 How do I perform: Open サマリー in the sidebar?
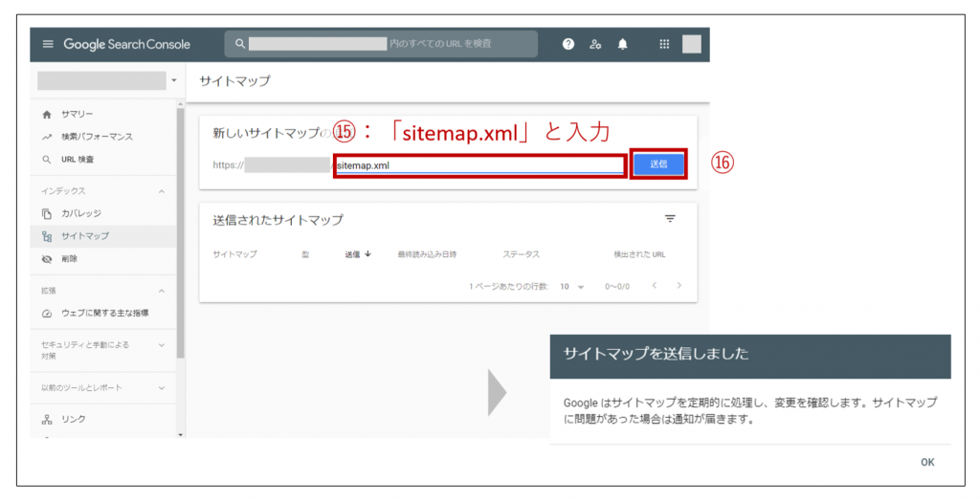[77, 115]
